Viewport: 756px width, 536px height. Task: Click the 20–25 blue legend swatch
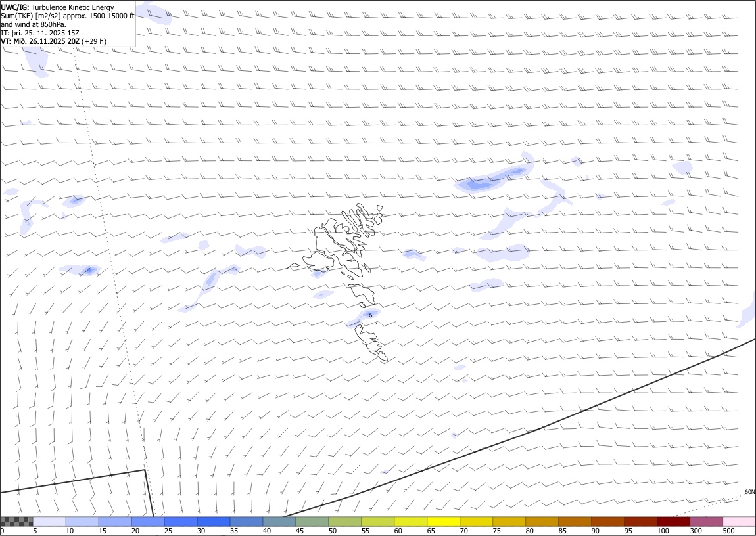(148, 522)
